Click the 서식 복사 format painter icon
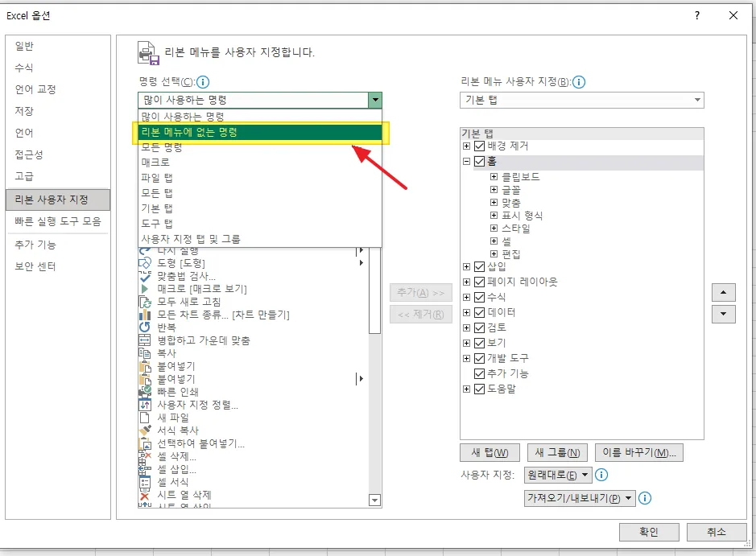 click(x=144, y=431)
